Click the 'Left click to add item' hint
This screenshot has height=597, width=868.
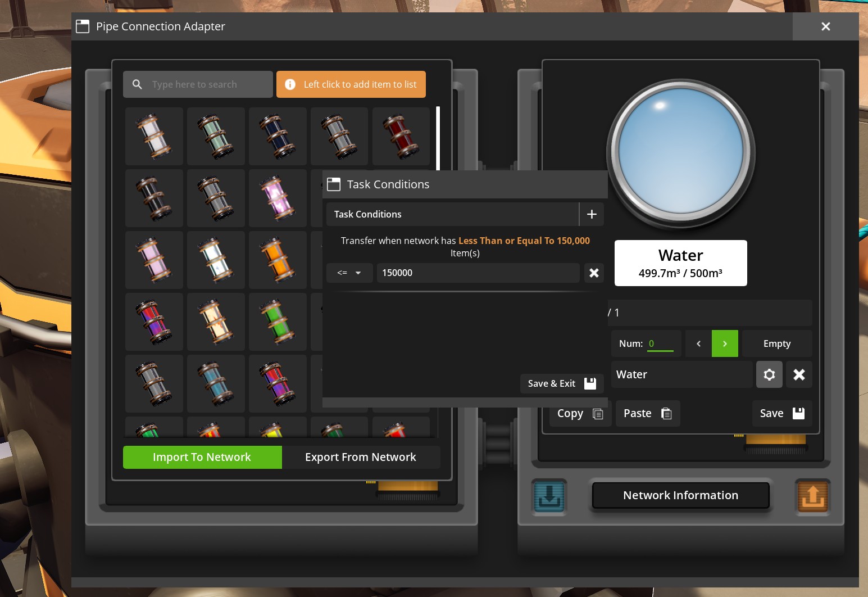pyautogui.click(x=351, y=84)
